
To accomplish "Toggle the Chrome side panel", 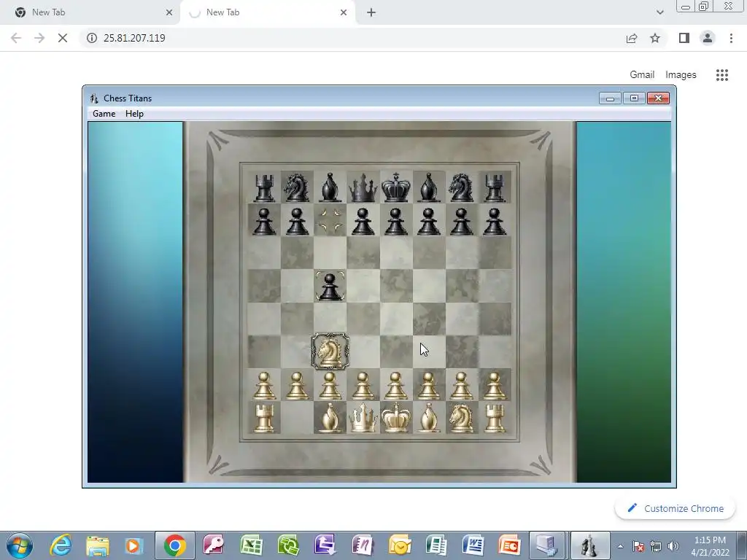I will pyautogui.click(x=684, y=38).
